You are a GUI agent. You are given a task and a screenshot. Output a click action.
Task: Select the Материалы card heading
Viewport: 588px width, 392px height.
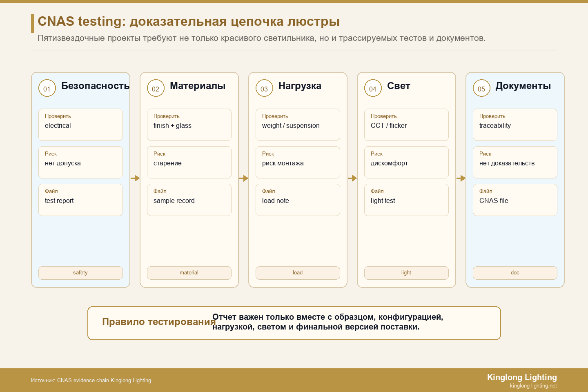198,86
